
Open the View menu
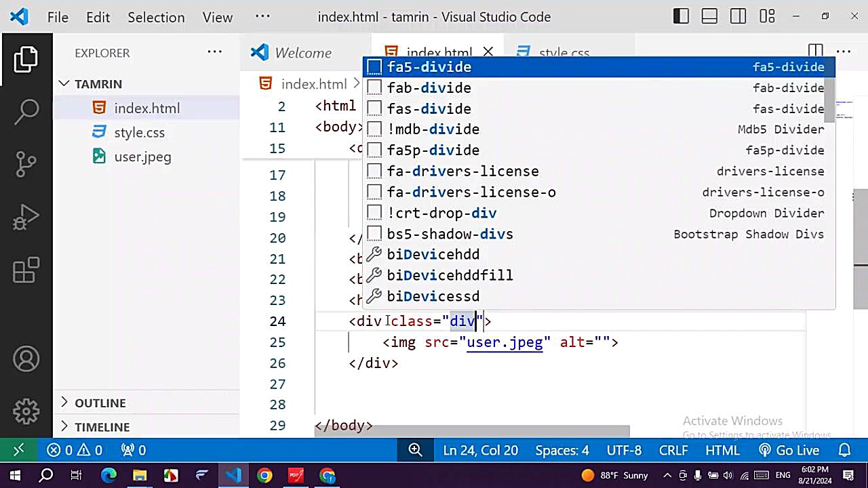(218, 17)
